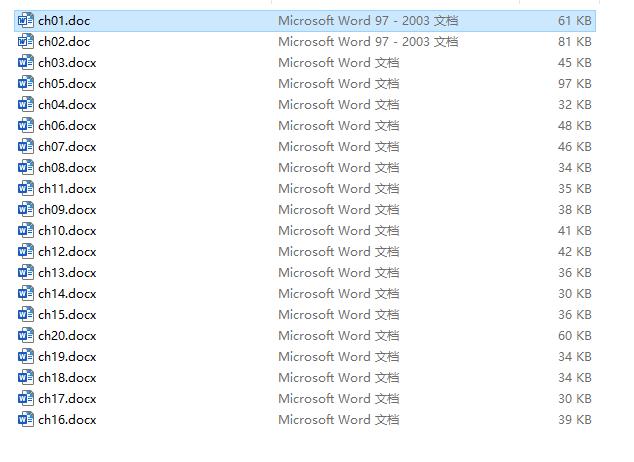Click the 38 KB size of ch09.docx
This screenshot has height=462, width=634.
click(x=575, y=210)
